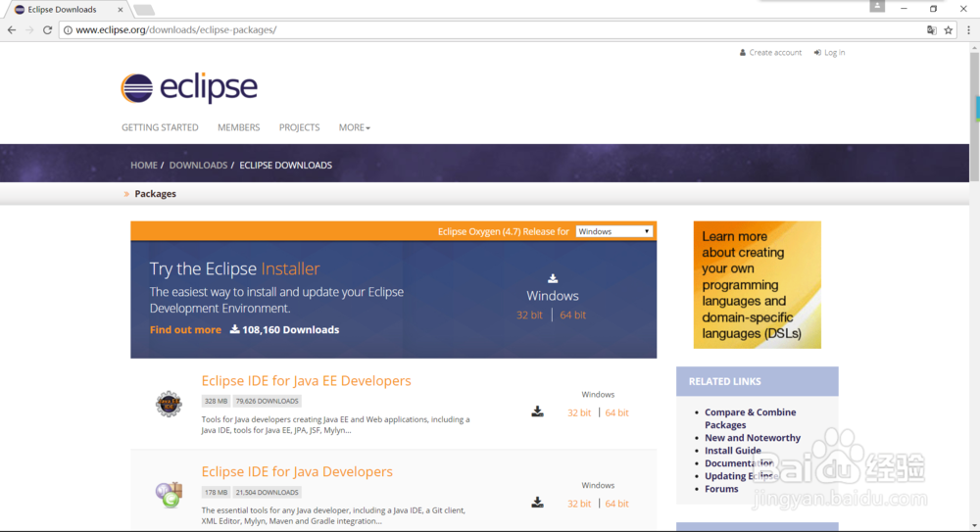Click Eclipse IDE for Java Developers title

click(297, 471)
